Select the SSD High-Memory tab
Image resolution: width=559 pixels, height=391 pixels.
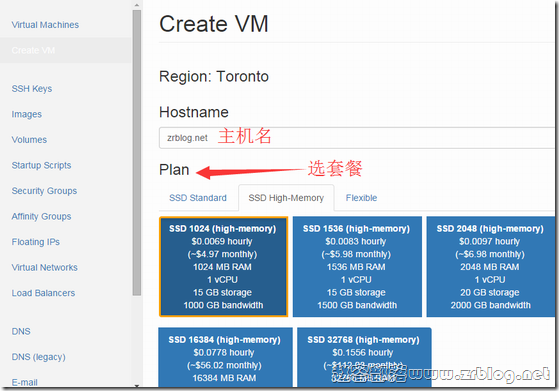point(286,198)
